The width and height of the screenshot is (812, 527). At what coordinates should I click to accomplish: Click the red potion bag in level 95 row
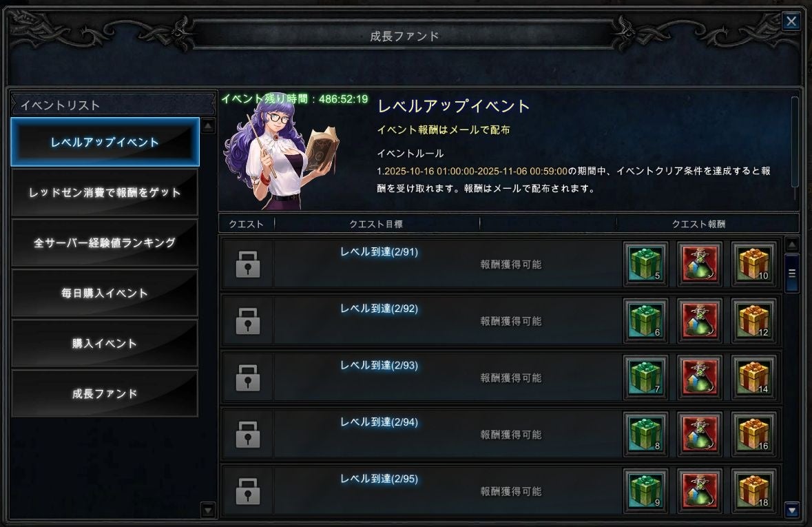click(700, 490)
